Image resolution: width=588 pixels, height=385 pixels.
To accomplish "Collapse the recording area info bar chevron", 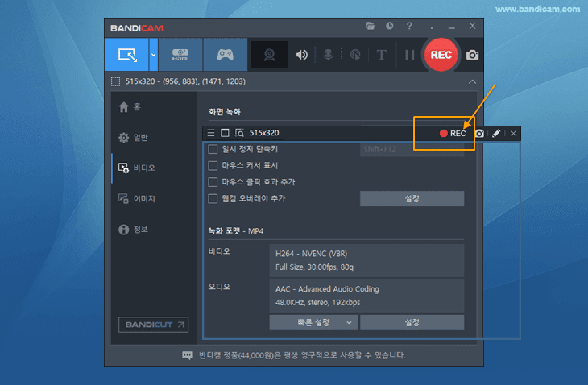I will [x=472, y=81].
